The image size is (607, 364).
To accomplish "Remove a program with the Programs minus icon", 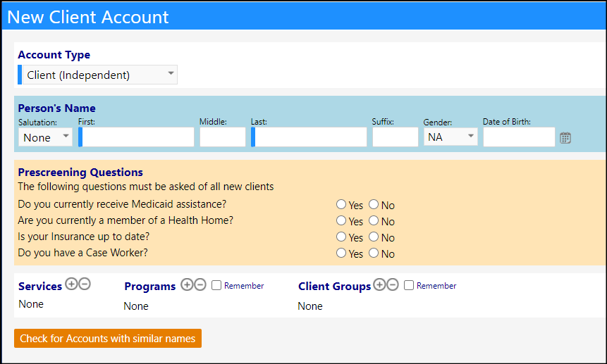I will tap(200, 284).
